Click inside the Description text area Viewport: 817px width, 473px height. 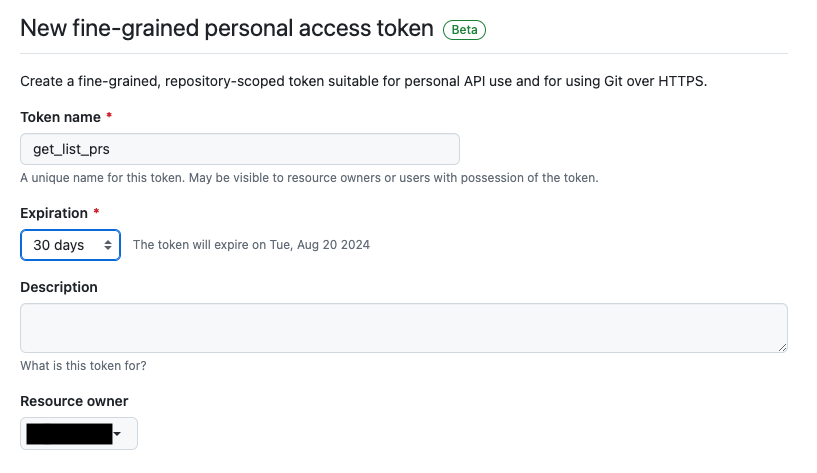pos(403,328)
